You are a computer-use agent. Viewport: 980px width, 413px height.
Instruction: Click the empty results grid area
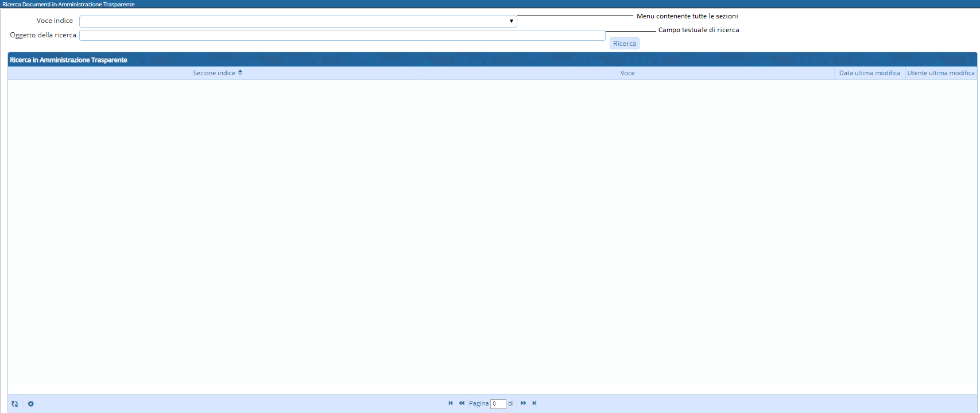pyautogui.click(x=492, y=236)
